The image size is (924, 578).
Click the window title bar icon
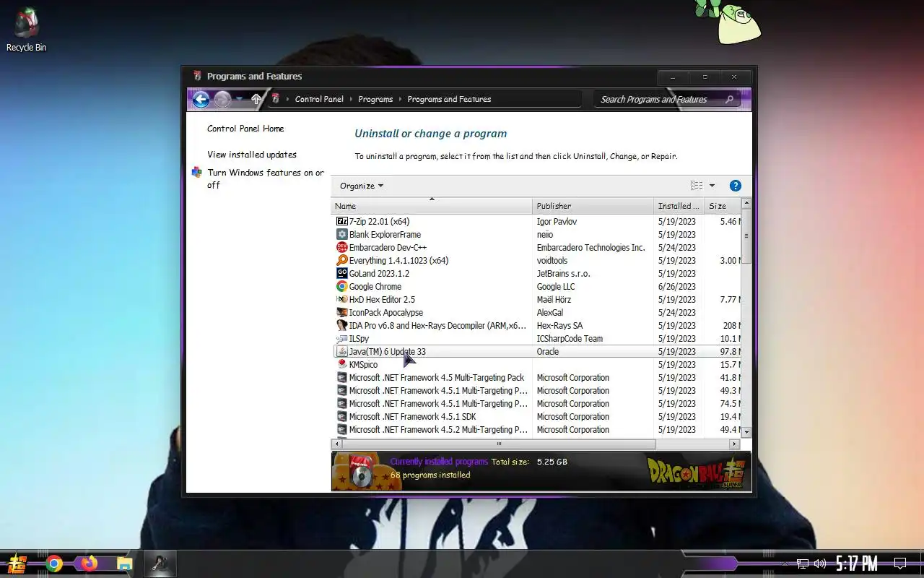197,76
